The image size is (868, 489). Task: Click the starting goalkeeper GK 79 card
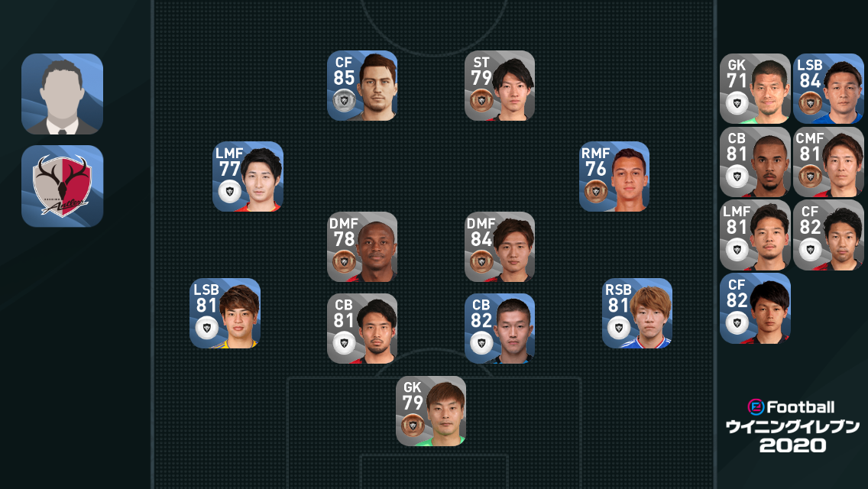(x=431, y=411)
